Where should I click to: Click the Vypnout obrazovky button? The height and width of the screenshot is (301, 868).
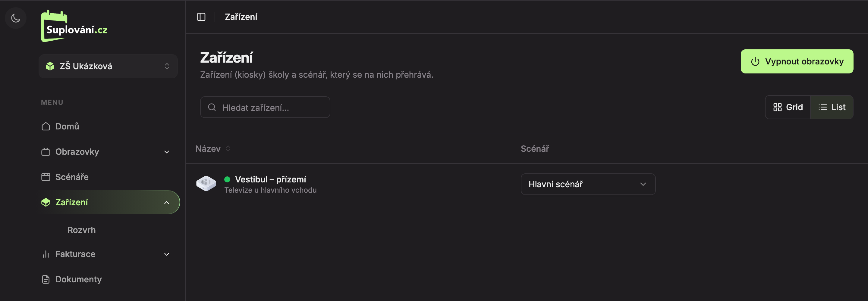tap(797, 61)
